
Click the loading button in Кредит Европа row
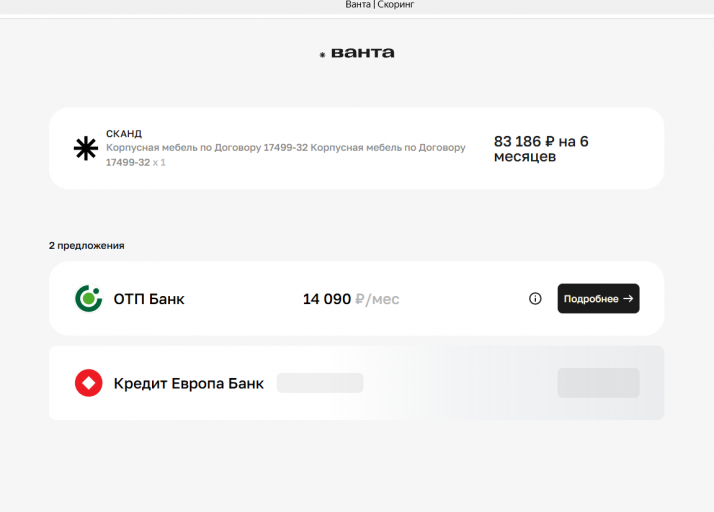point(598,383)
